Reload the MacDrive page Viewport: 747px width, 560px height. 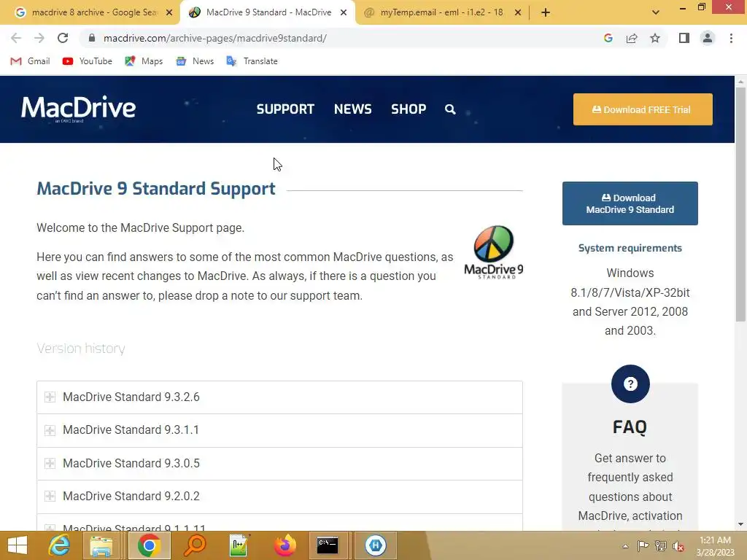63,38
